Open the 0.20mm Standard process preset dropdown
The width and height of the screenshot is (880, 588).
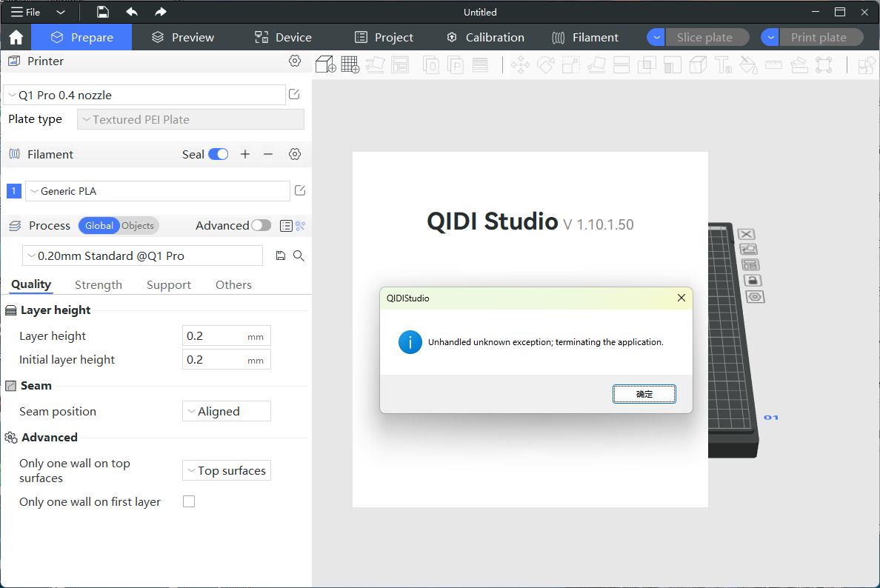142,255
